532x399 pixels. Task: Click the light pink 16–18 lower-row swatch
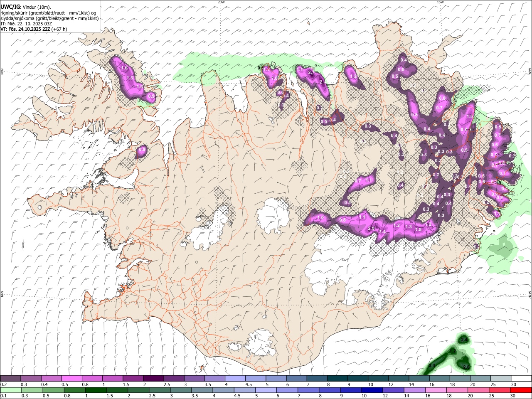[x=436, y=390]
